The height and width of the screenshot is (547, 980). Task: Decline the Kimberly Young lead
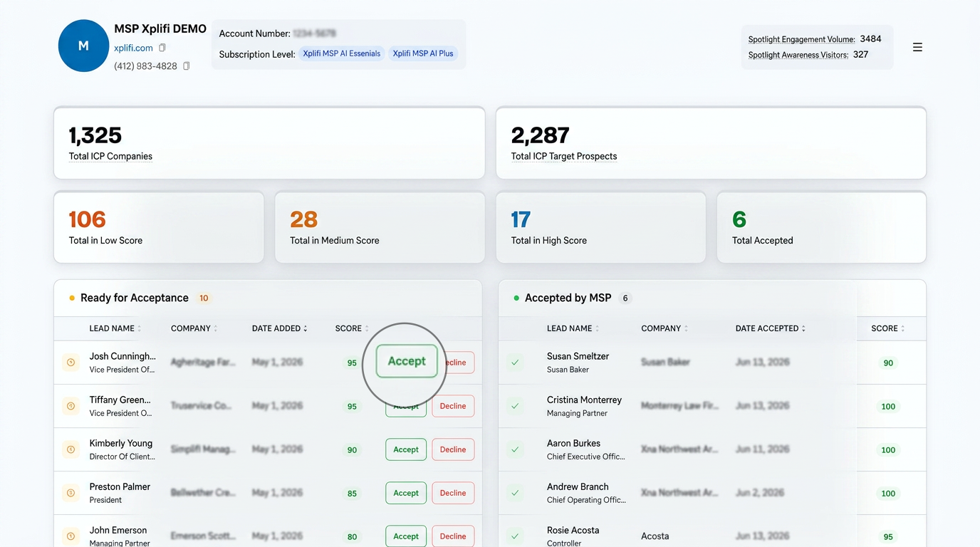coord(453,449)
